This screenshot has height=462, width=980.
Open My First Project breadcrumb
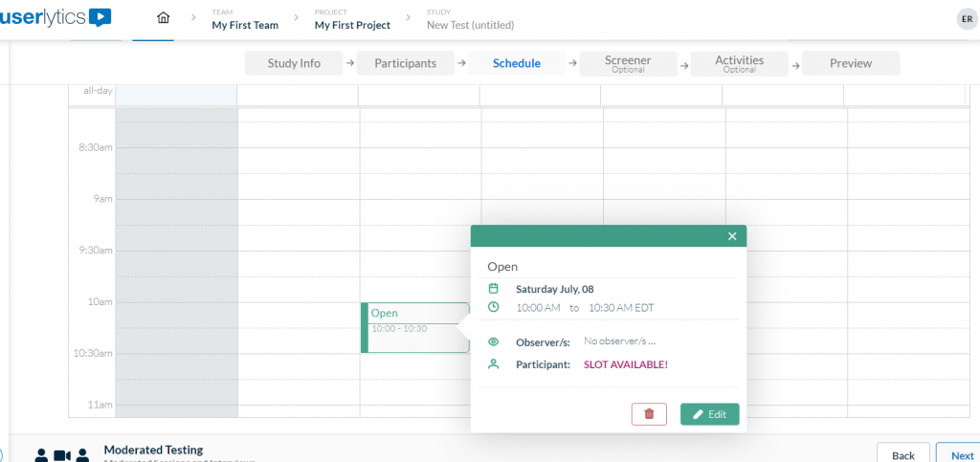tap(352, 25)
